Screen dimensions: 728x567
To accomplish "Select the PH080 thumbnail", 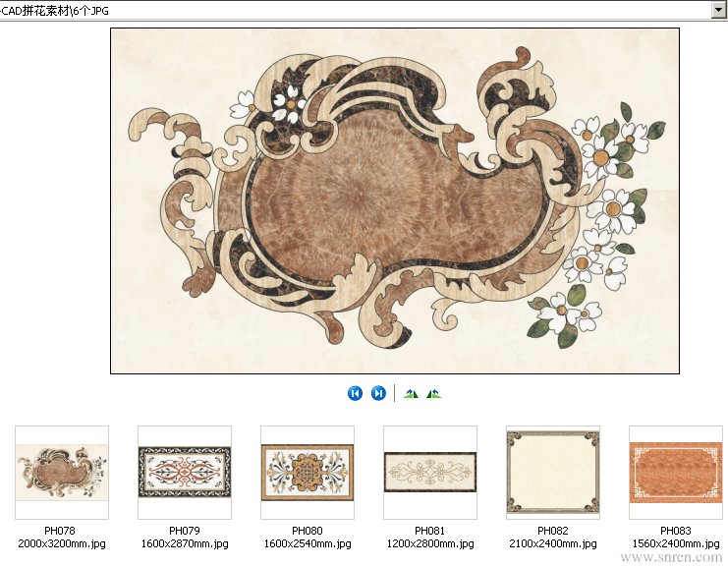I will (x=308, y=473).
